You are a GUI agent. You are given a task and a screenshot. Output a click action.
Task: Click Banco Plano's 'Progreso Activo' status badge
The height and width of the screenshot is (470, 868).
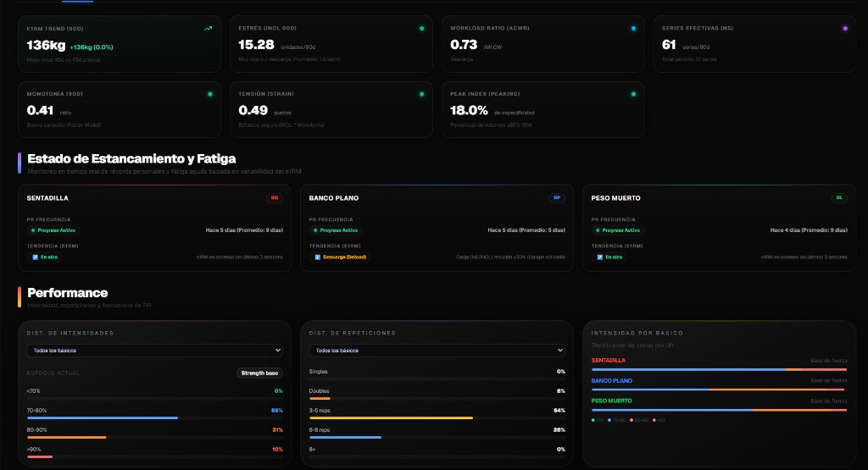click(336, 230)
